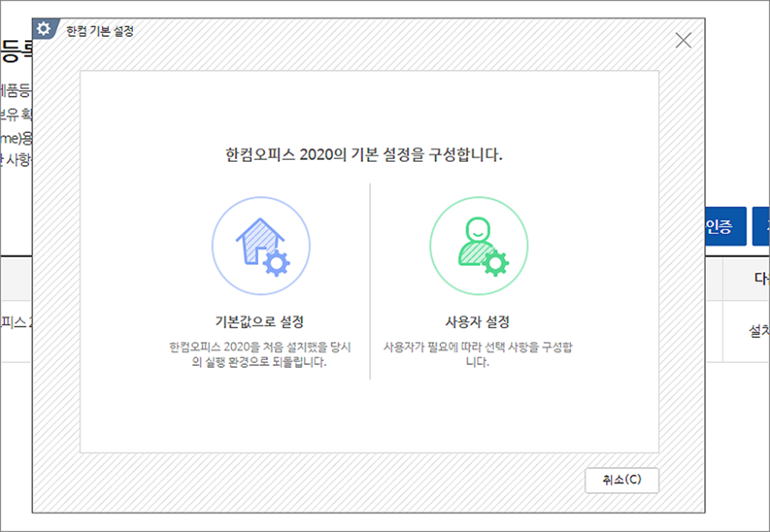Click the blue 인증 button in background window
Screen dimensions: 770x532
(726, 226)
